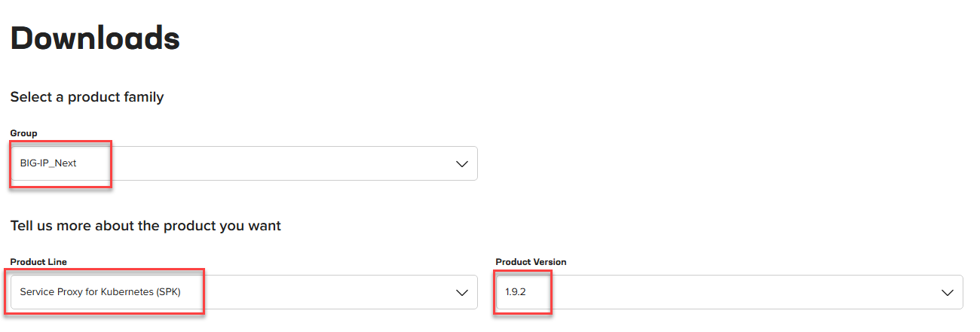Click the "Select a product family" heading
The image size is (980, 332).
click(x=87, y=97)
